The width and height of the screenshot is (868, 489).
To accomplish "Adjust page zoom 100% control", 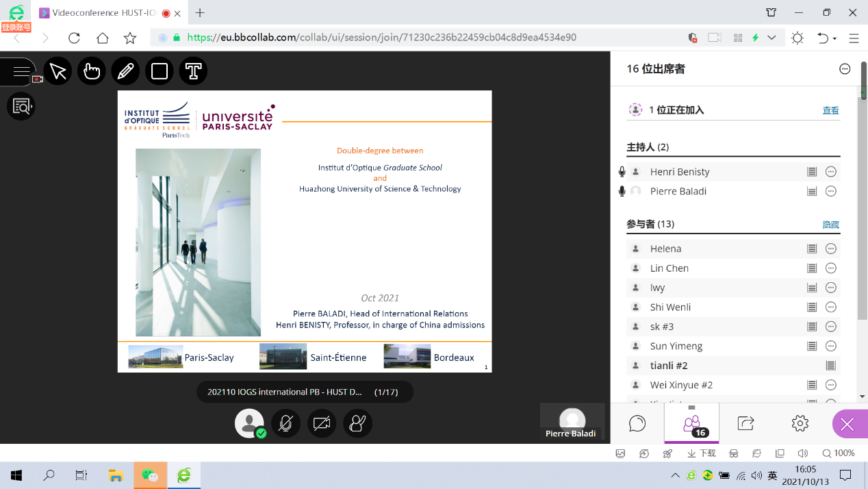I will click(839, 453).
